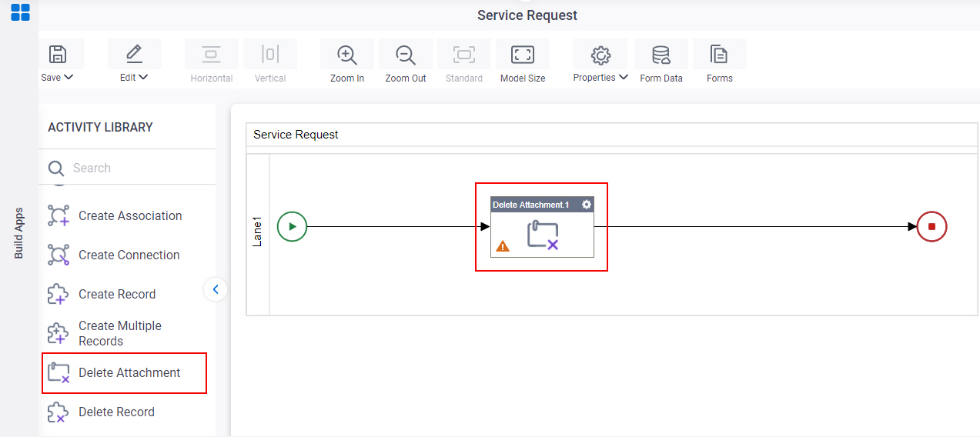Click the orange warning triangle icon

(503, 246)
